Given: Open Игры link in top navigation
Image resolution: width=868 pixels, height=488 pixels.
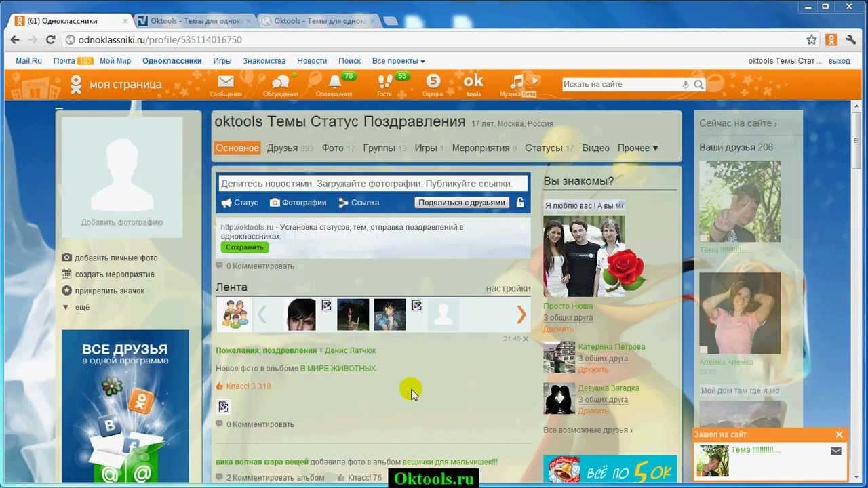Looking at the screenshot, I should (x=222, y=61).
